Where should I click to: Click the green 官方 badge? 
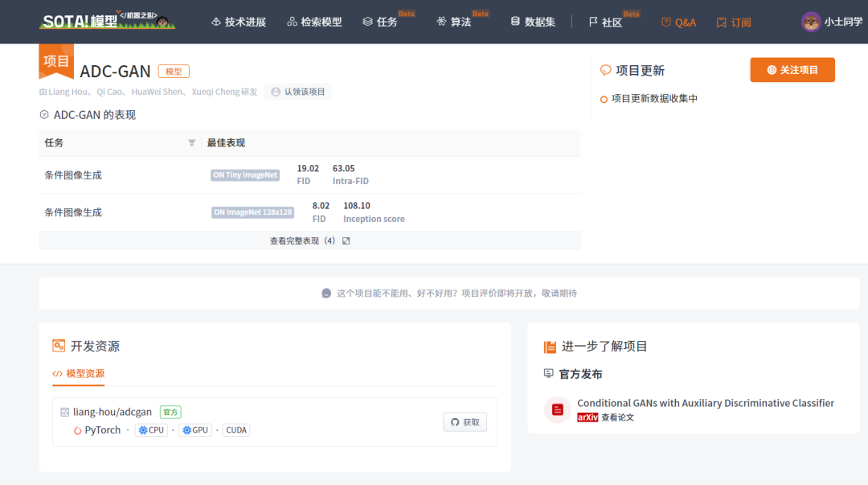[x=170, y=412]
